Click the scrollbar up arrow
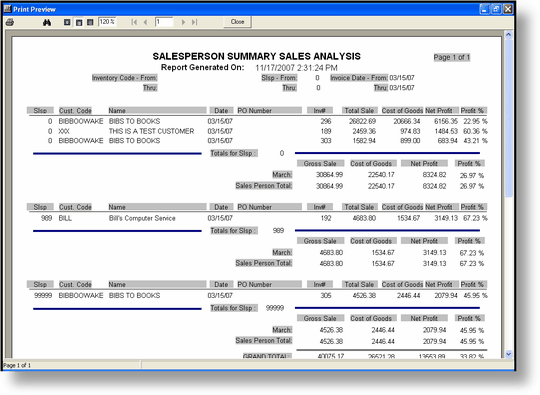Screen dimensions: 540x395 [508, 34]
